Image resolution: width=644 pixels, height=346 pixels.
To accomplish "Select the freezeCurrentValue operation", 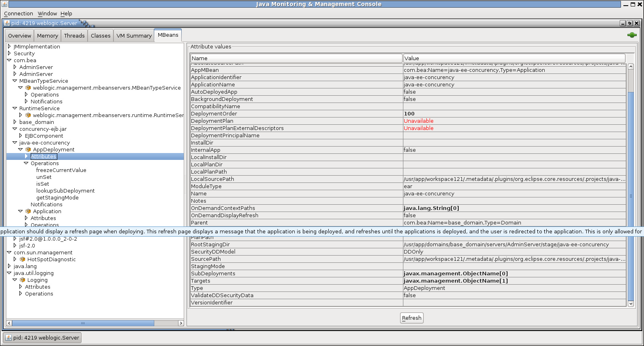I will click(61, 170).
